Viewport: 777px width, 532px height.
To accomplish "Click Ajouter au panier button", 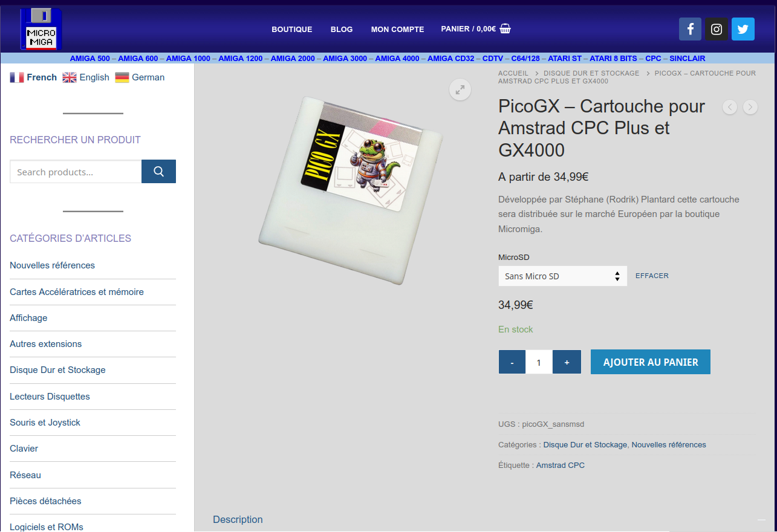I will (x=650, y=362).
